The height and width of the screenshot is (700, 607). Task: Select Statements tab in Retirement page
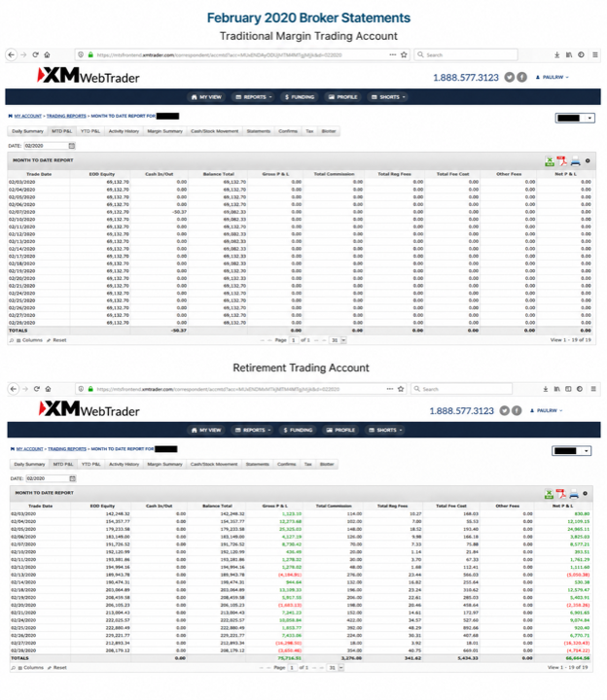(257, 465)
